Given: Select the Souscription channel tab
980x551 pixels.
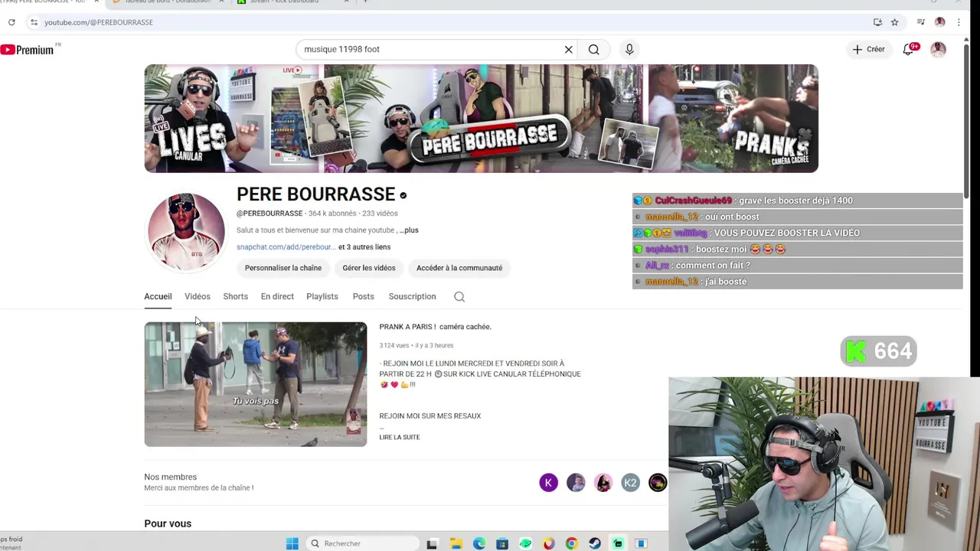Looking at the screenshot, I should coord(412,296).
